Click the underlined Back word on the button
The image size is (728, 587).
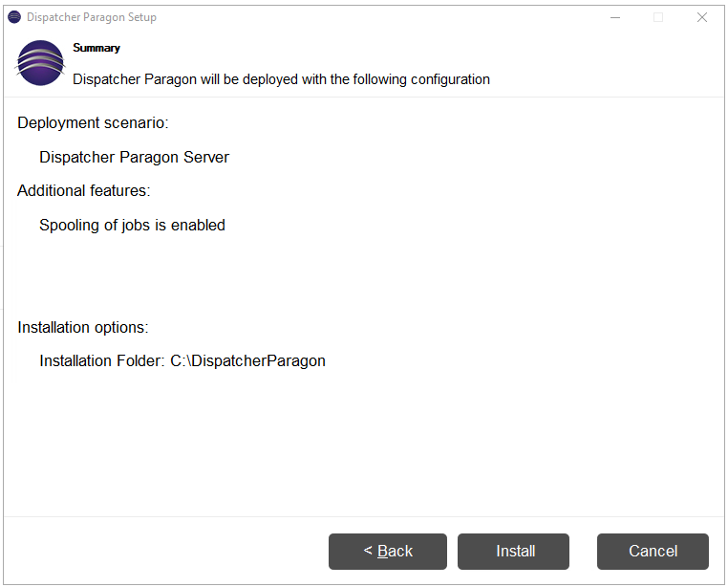coord(395,552)
